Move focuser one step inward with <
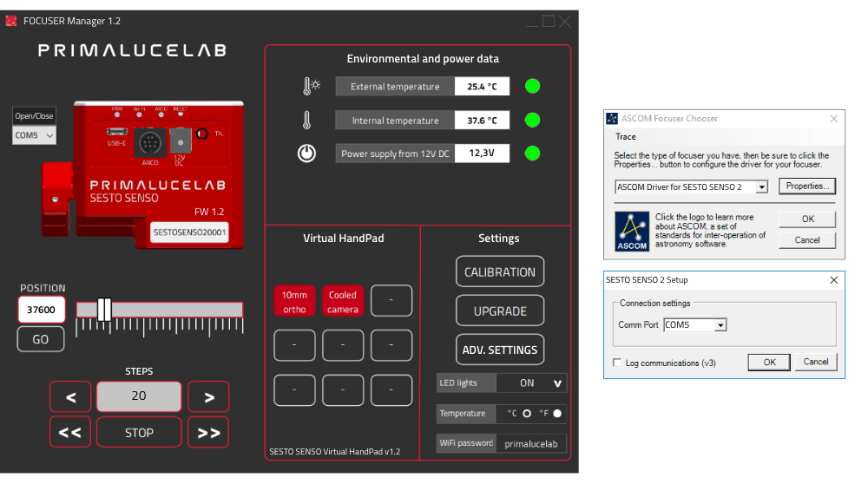Screen dimensions: 868x484 pos(70,396)
